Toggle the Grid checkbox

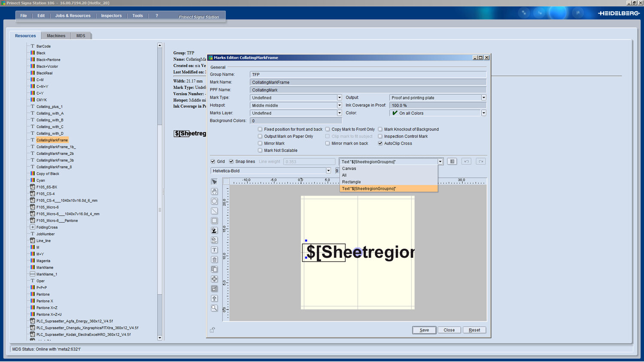click(x=213, y=161)
